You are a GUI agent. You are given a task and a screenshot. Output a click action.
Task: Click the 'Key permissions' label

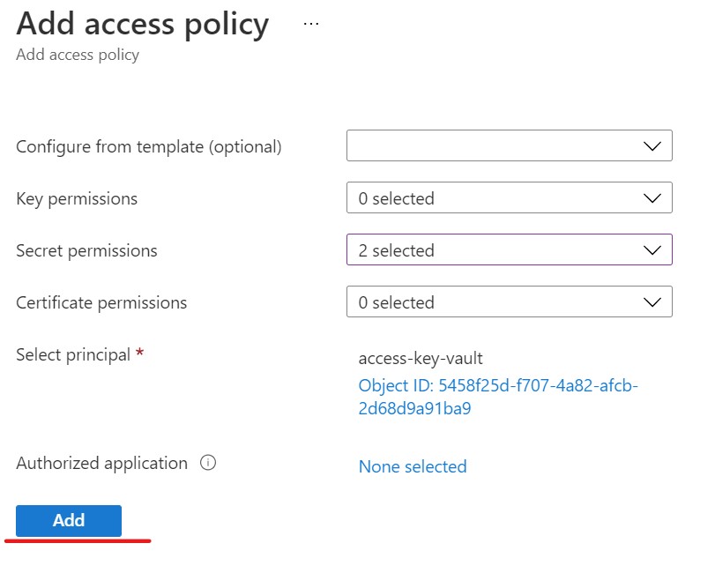tap(77, 198)
